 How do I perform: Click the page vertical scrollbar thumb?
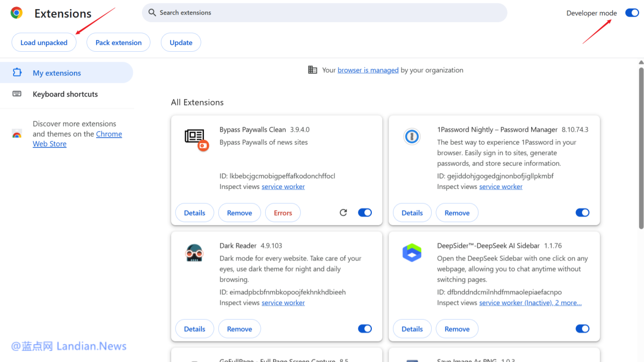click(x=641, y=148)
